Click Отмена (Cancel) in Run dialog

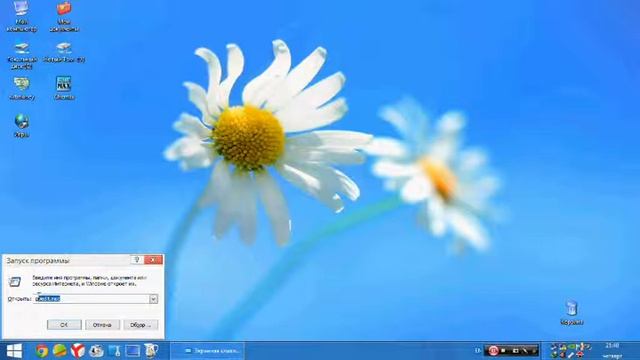point(102,325)
